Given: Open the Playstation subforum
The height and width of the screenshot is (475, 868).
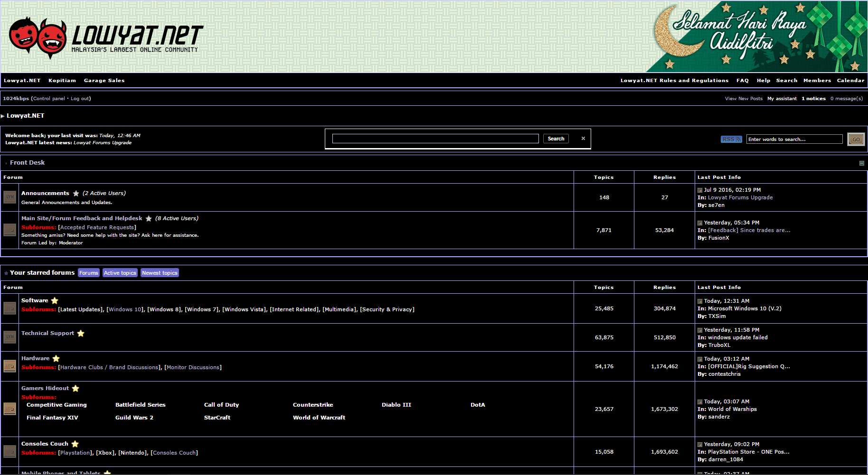Looking at the screenshot, I should click(75, 453).
